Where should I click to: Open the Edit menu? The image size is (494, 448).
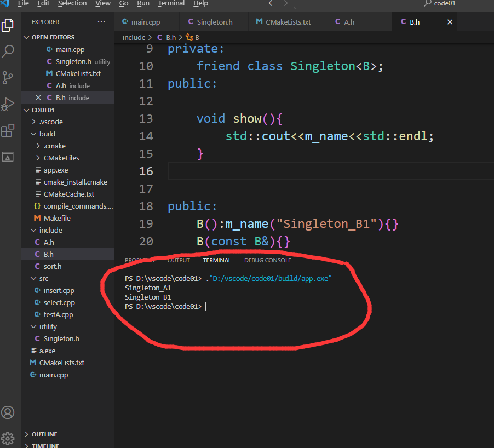(43, 3)
